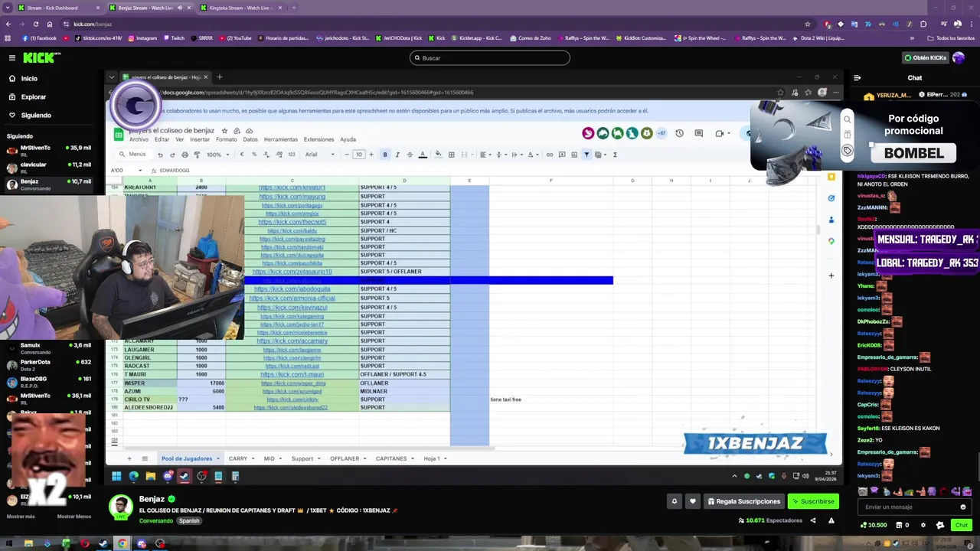Select paint format tool in Sheets
The width and height of the screenshot is (980, 551).
(x=197, y=155)
